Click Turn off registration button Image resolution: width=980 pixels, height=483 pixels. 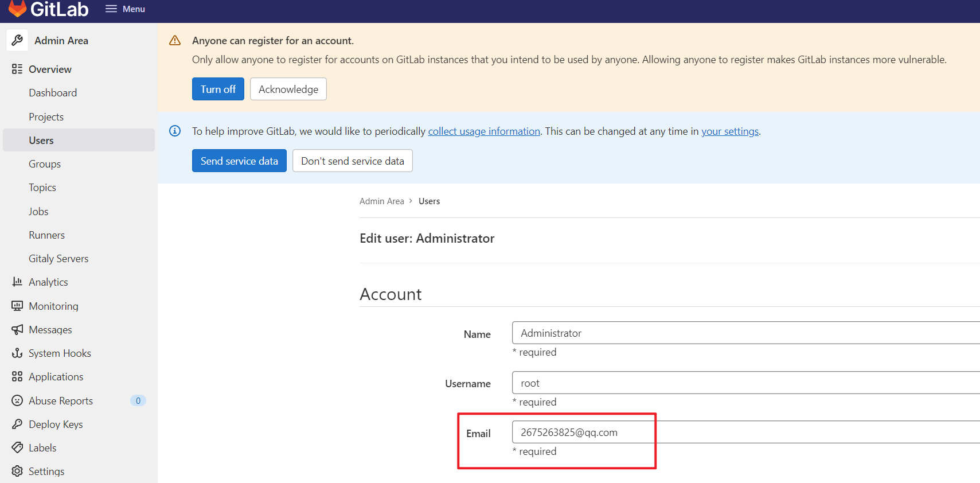tap(218, 89)
